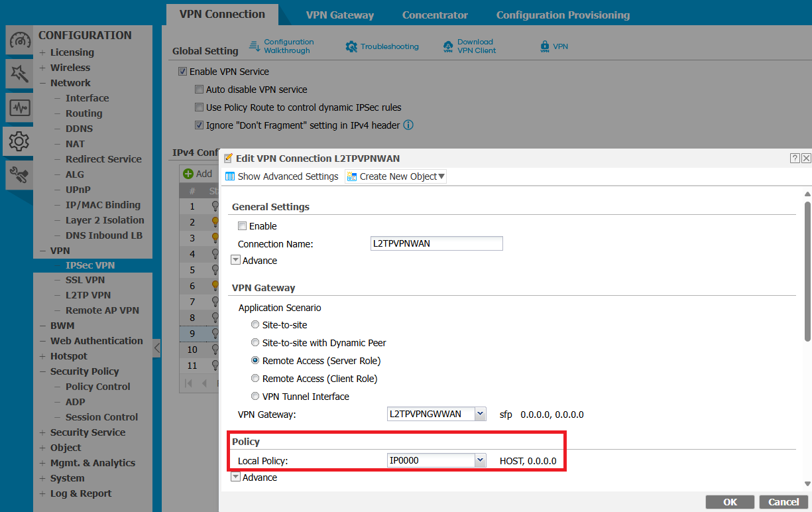Viewport: 812px width, 512px height.
Task: Switch to Configuration Provisioning tab
Action: pyautogui.click(x=563, y=15)
